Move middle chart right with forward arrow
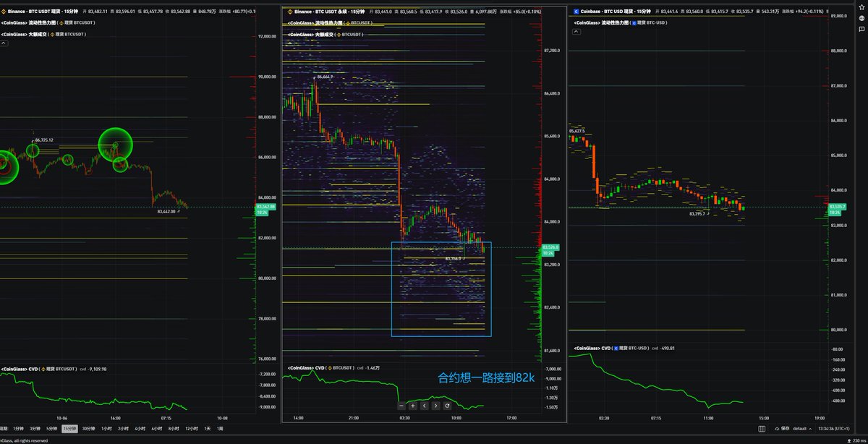Screen dimensions: 868x444 (435, 406)
